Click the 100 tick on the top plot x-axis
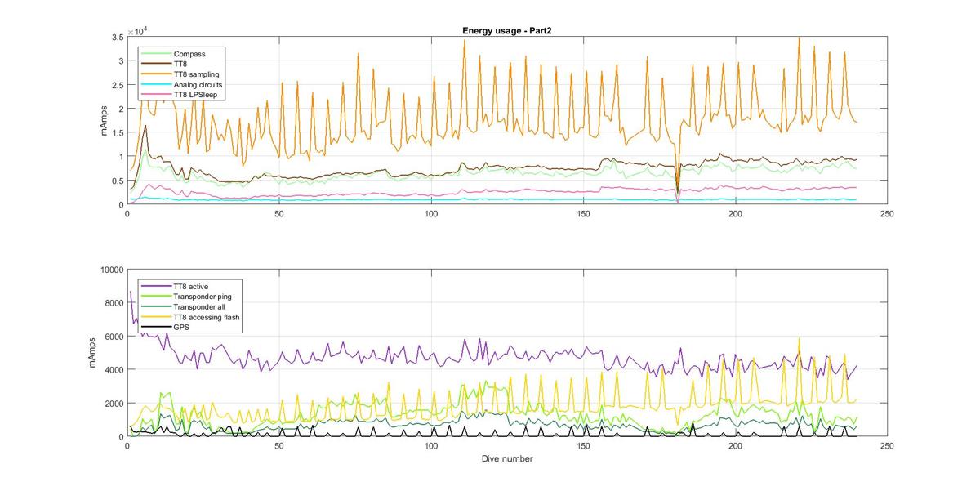The height and width of the screenshot is (491, 980). click(x=431, y=214)
